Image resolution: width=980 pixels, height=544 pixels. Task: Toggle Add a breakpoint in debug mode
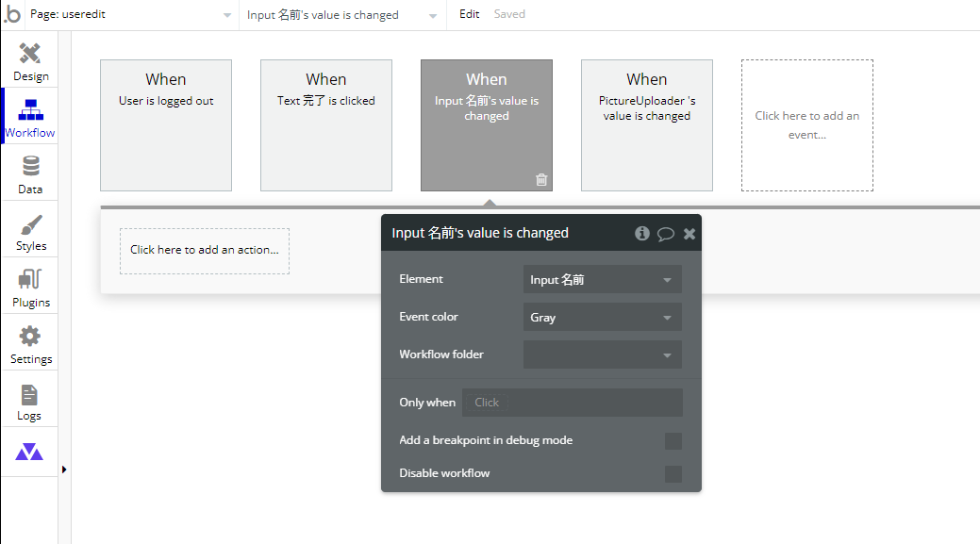673,441
